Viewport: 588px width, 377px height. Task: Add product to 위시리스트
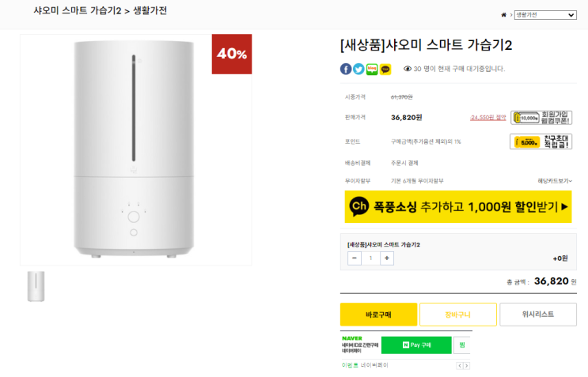click(538, 315)
